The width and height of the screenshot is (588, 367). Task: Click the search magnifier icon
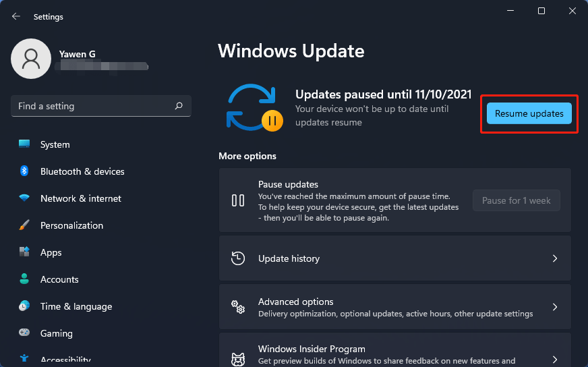point(179,106)
